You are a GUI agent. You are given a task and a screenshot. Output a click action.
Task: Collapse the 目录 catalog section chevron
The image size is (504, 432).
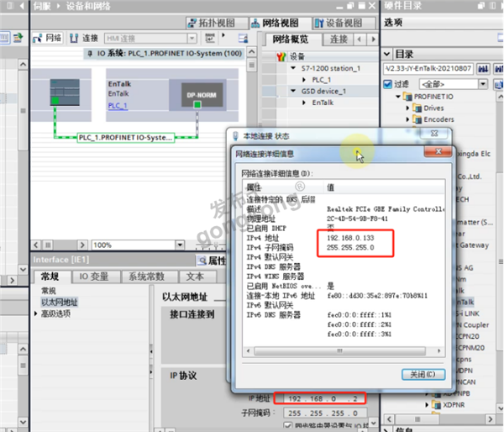point(386,54)
